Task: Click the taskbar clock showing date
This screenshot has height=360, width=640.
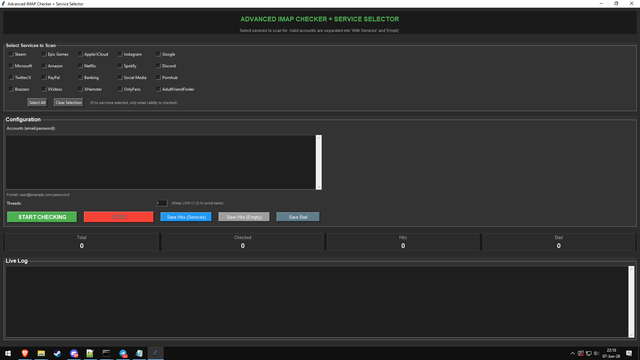Action: click(611, 353)
